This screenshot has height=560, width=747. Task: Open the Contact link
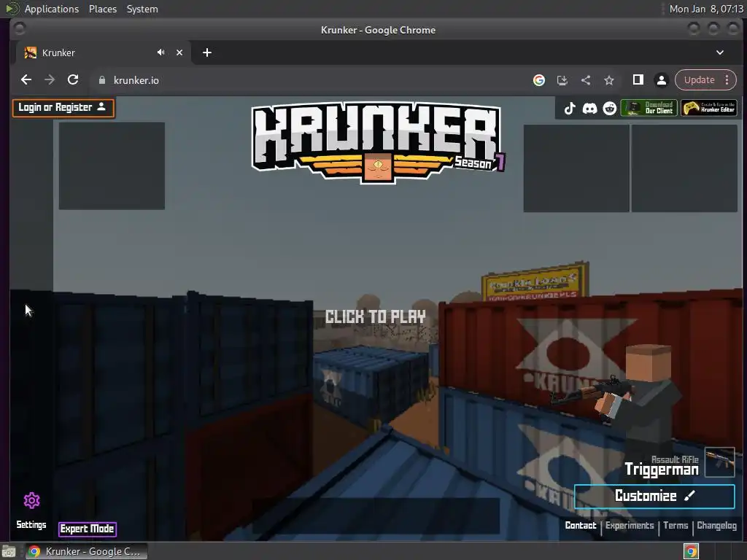tap(580, 525)
